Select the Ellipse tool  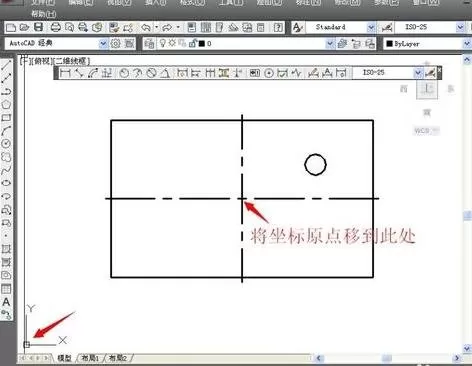point(6,183)
